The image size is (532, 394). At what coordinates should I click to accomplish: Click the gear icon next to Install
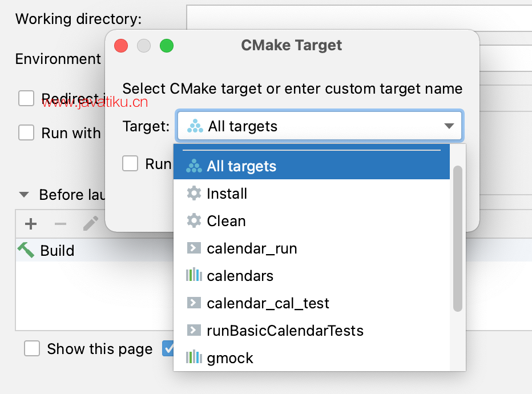coord(194,194)
